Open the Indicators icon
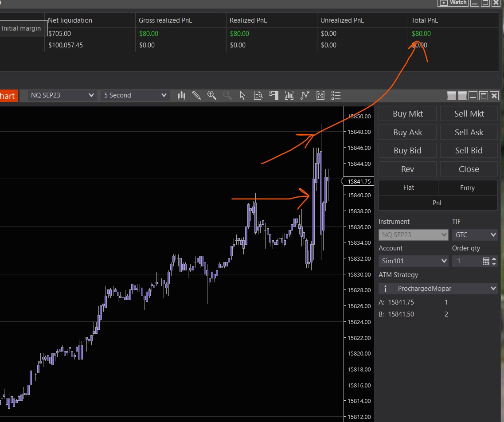Image resolution: width=504 pixels, height=422 pixels. (305, 95)
